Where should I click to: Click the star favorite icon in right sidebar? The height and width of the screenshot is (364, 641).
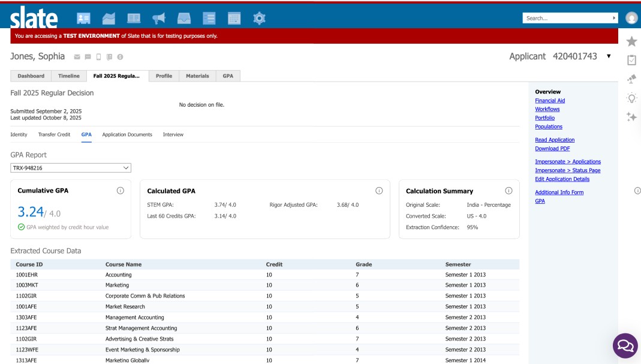631,41
